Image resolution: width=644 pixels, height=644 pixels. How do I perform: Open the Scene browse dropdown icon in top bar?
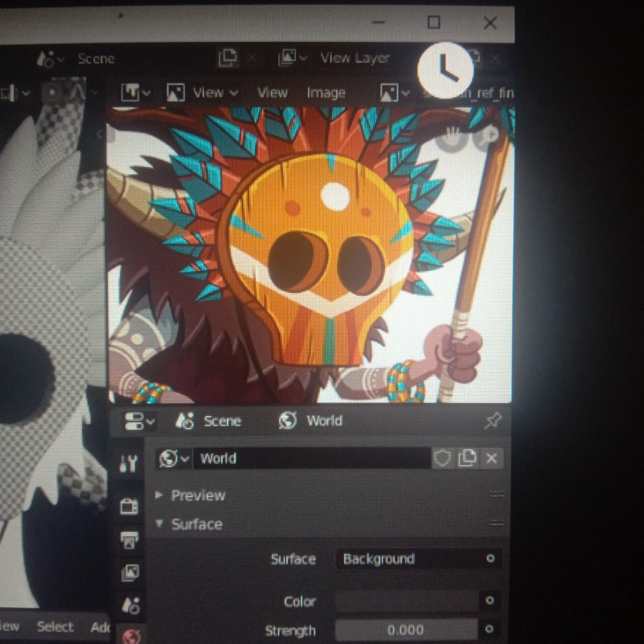tap(51, 59)
